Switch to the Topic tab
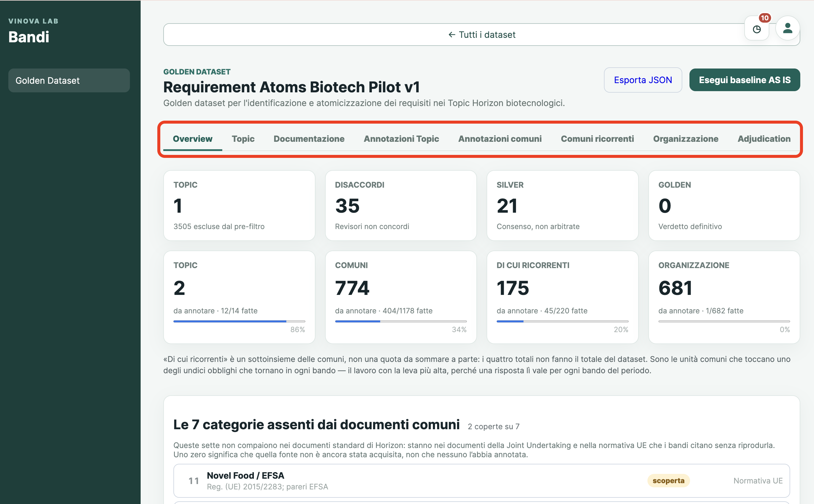 [243, 139]
